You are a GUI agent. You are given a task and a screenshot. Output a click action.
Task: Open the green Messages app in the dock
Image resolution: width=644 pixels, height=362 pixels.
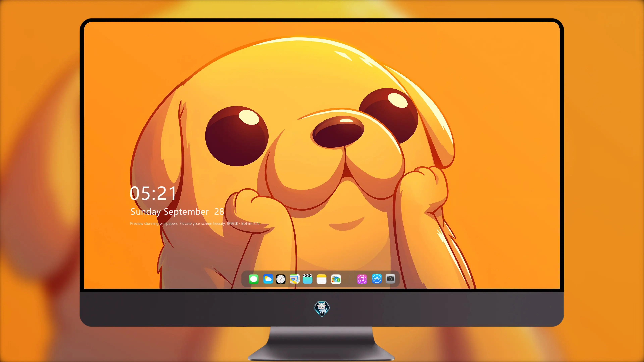pyautogui.click(x=254, y=279)
